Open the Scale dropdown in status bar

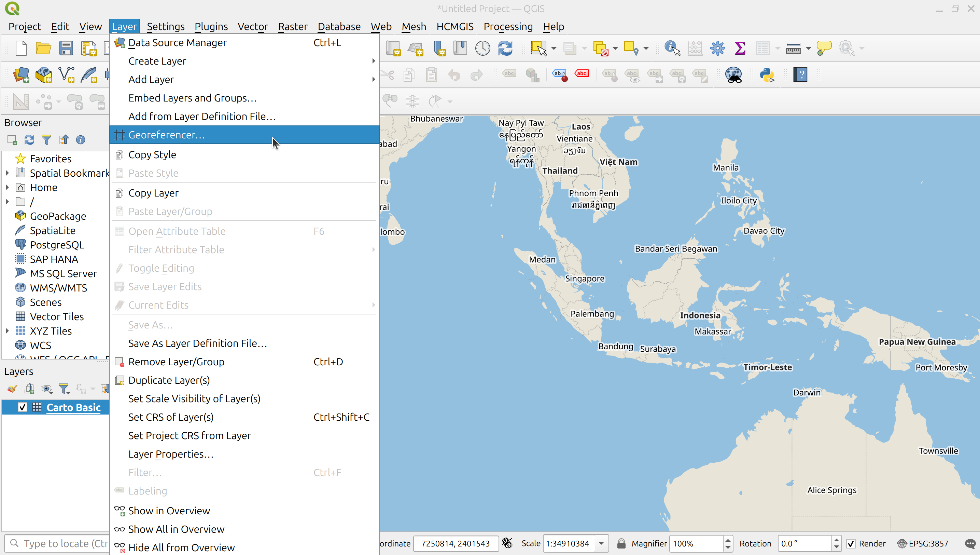coord(601,543)
